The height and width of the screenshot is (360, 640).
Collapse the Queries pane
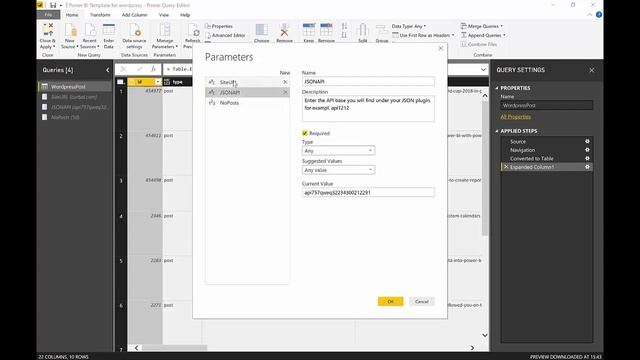(107, 70)
